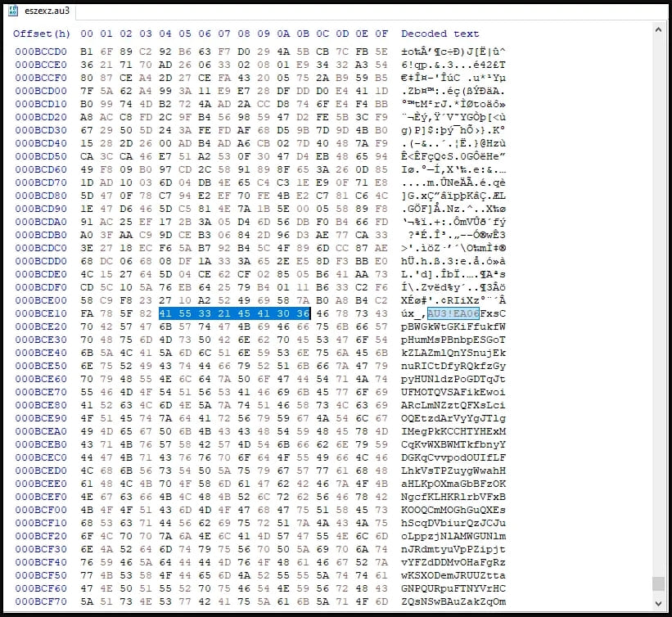Click offset row 000BCF00
The image size is (672, 617).
pyautogui.click(x=41, y=510)
